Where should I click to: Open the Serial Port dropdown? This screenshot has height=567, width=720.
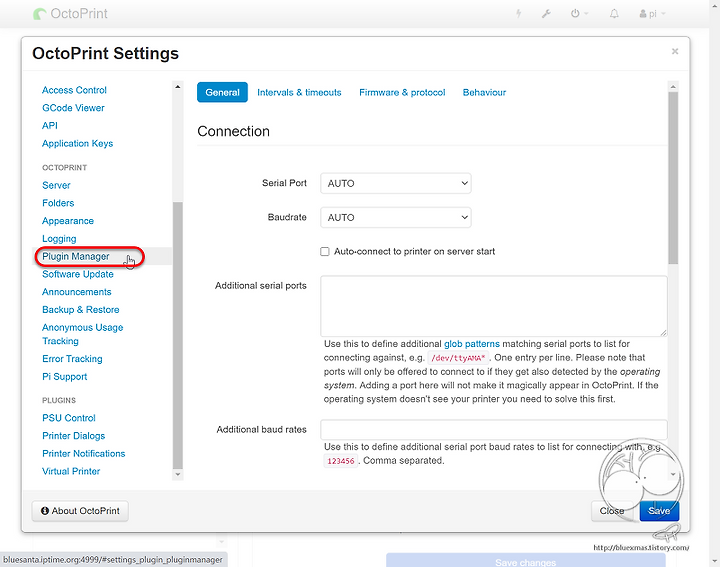tap(396, 183)
